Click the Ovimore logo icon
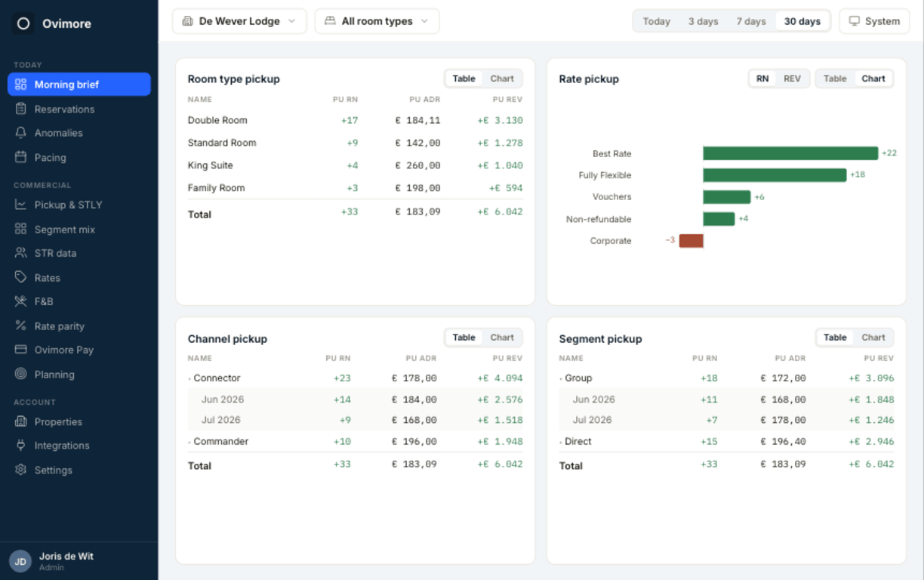The width and height of the screenshot is (924, 580). pos(23,23)
